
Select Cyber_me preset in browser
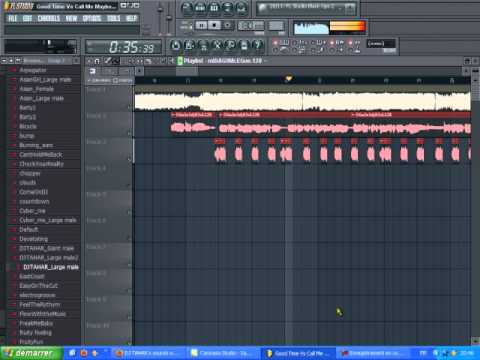pos(32,211)
